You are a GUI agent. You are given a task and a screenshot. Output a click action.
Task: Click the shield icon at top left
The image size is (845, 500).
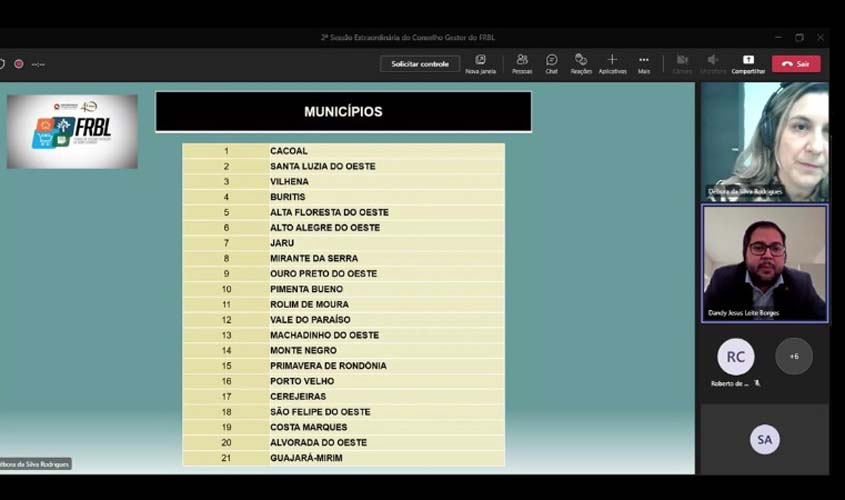coord(2,64)
